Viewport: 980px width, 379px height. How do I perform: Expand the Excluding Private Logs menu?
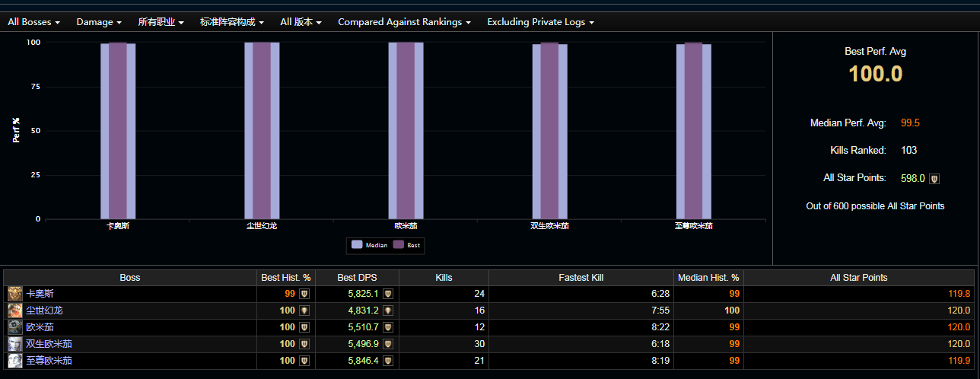click(x=540, y=22)
